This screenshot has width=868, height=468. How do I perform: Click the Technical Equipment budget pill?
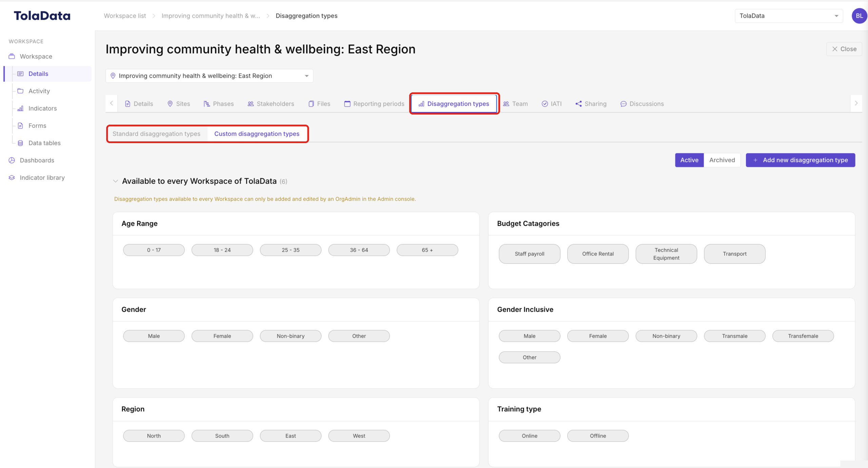(x=666, y=254)
